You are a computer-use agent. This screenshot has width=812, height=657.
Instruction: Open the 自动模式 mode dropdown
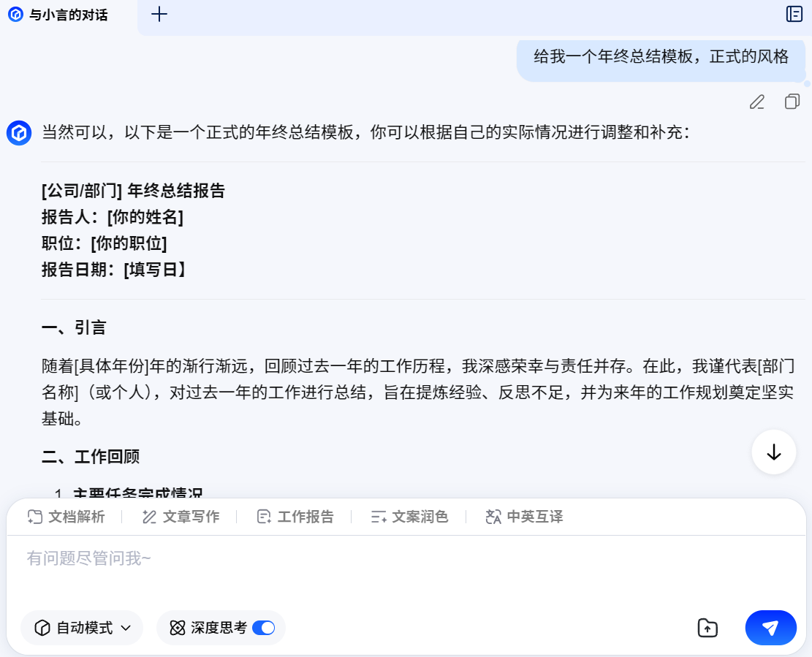point(125,627)
